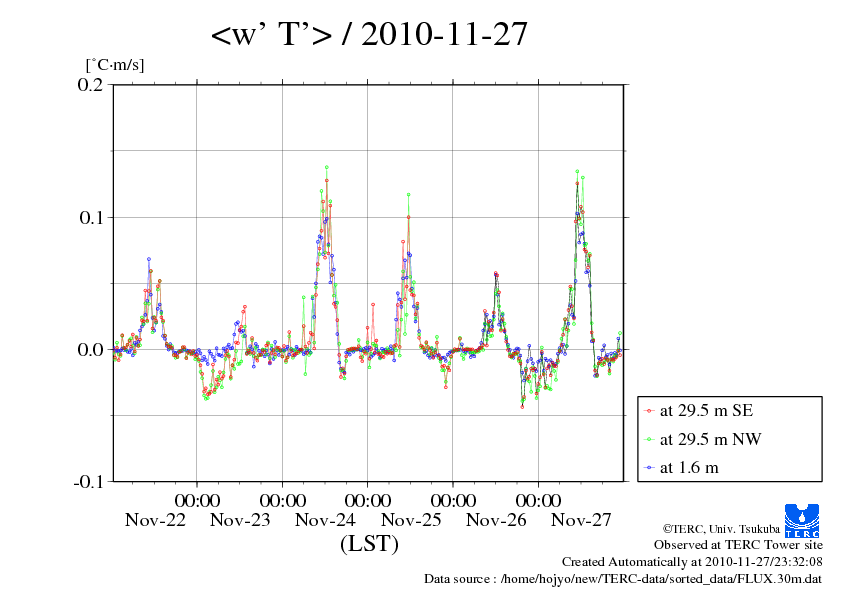Click the Nov-23 date label
842x595 pixels.
[240, 520]
